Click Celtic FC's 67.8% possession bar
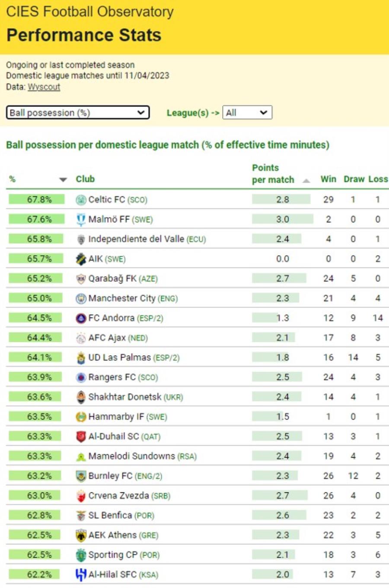The image size is (389, 588). tap(37, 199)
